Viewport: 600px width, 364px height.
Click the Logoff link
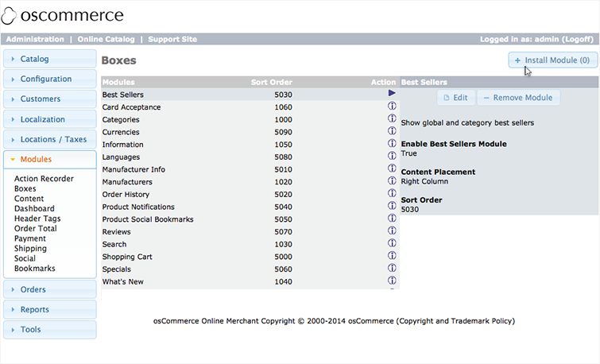(577, 39)
